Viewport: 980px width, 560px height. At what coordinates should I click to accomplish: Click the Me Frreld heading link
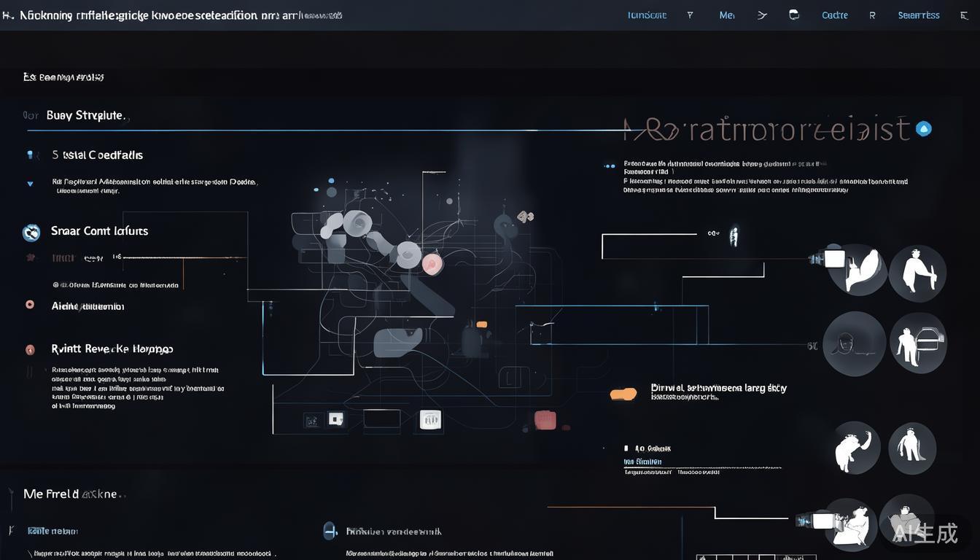70,494
